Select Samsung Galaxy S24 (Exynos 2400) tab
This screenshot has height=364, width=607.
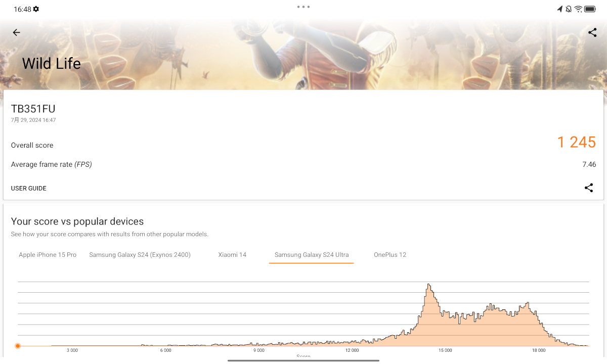[140, 255]
